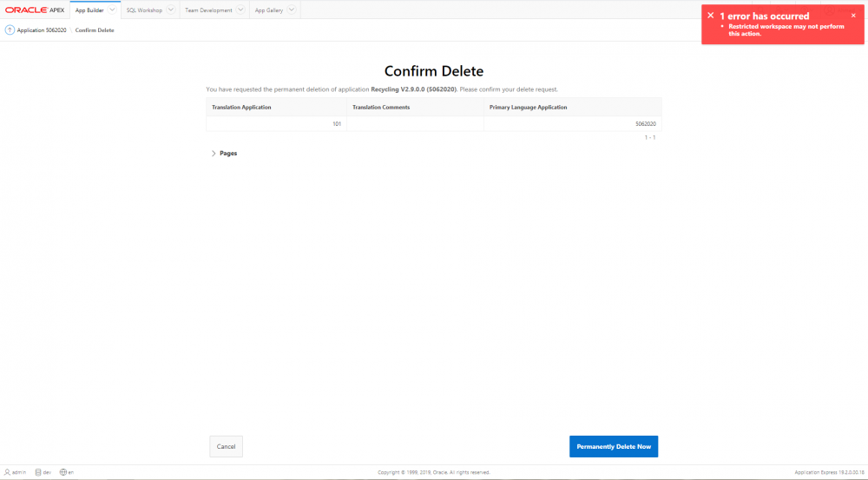Go to Application 5062020 breadcrumb link
Viewport: 868px width, 480px height.
tap(42, 30)
